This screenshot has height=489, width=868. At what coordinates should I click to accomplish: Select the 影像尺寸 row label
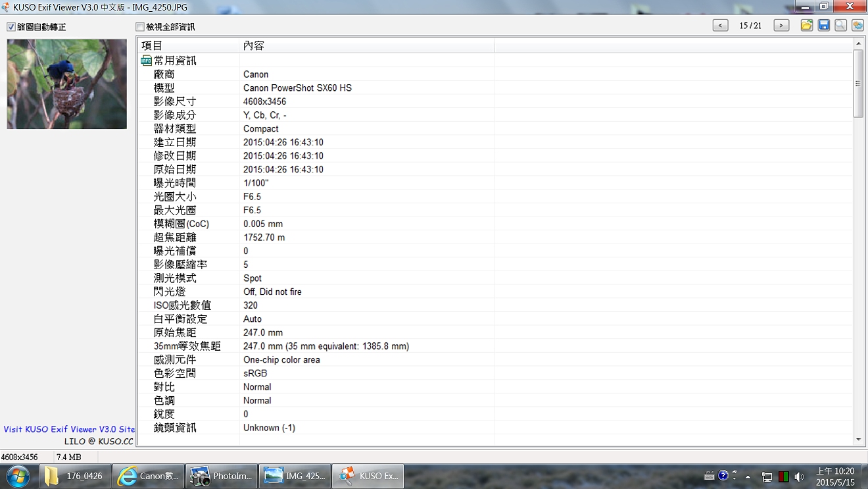pos(175,101)
